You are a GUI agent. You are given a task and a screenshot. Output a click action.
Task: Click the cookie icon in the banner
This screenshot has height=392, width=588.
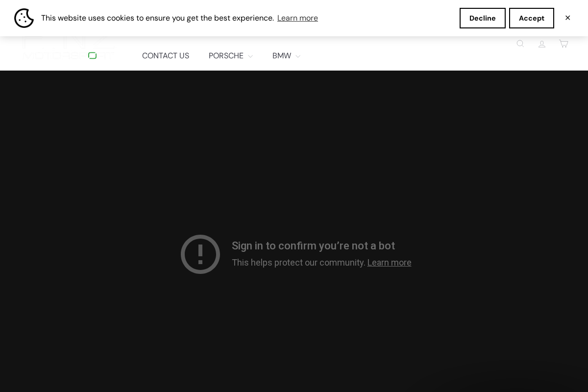(24, 18)
